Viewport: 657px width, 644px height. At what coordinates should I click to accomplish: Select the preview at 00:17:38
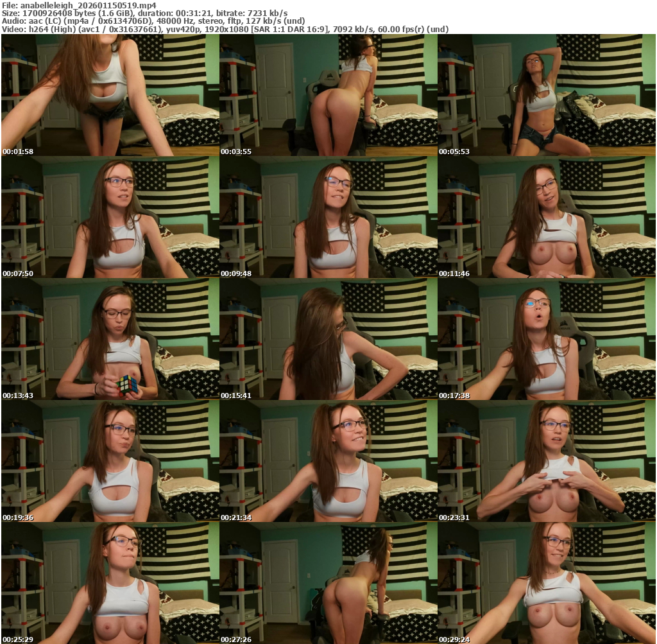point(546,339)
